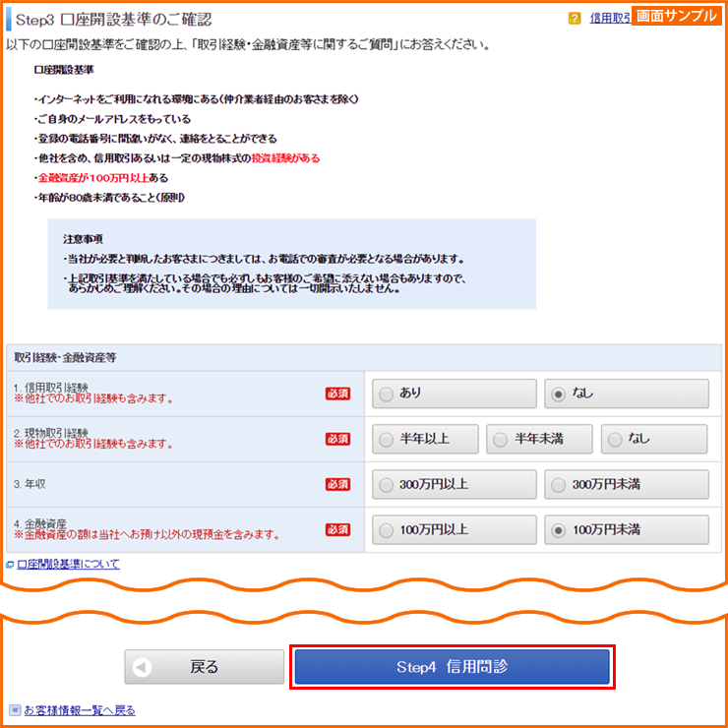The width and height of the screenshot is (728, 728).
Task: Click the 3. 年収 row label
Action: (x=30, y=484)
